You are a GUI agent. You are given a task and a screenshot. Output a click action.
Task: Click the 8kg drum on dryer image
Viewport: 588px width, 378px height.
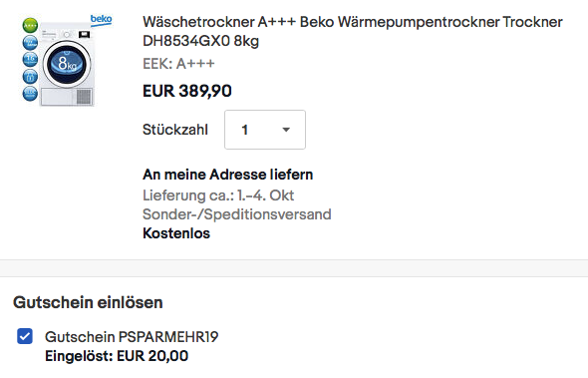[x=67, y=64]
